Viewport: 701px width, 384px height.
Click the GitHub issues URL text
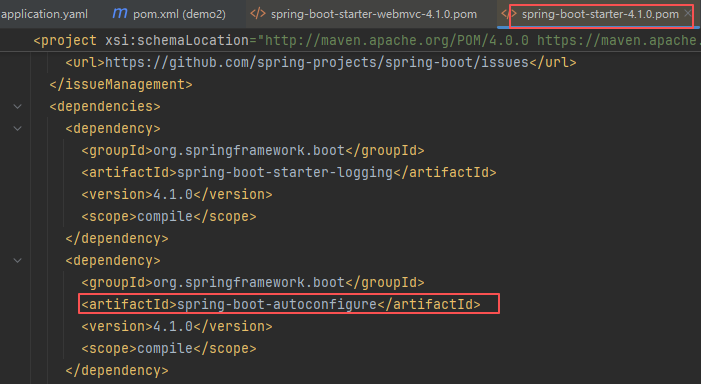(x=317, y=62)
